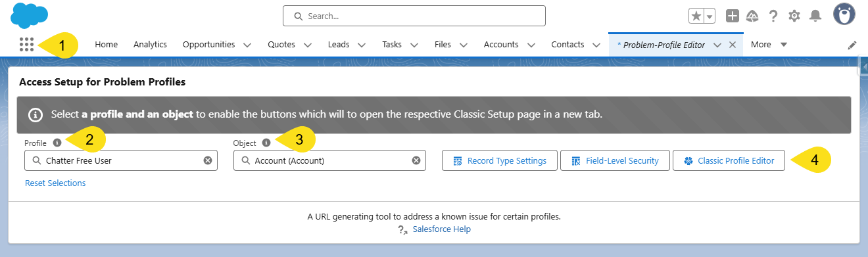
Task: Open the Opportunities tab
Action: tap(208, 45)
